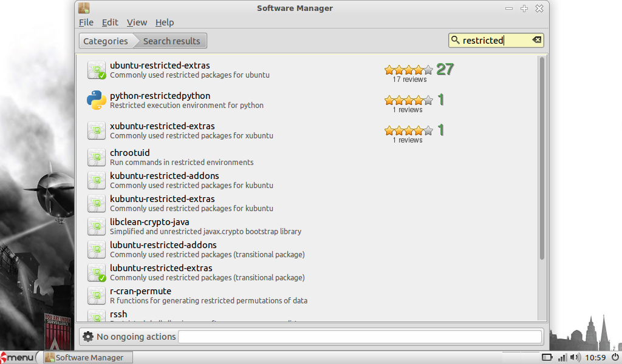Select the lubuntu-restricted-extras entry
Viewport: 622px width, 364px height.
(307, 272)
